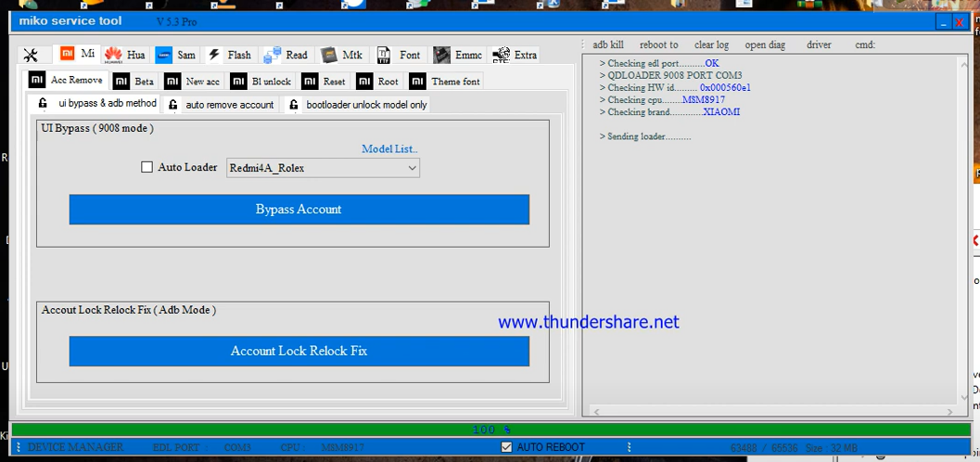Image resolution: width=980 pixels, height=462 pixels.
Task: Switch to the Flash tab
Action: [x=229, y=55]
